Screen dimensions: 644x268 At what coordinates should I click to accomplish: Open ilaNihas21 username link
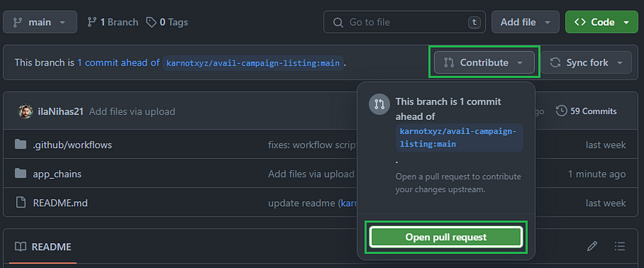tap(60, 111)
